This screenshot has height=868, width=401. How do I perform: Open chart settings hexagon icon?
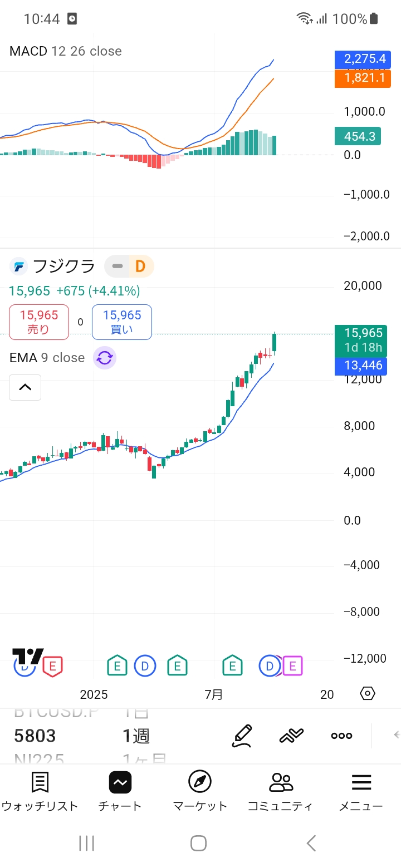368,693
